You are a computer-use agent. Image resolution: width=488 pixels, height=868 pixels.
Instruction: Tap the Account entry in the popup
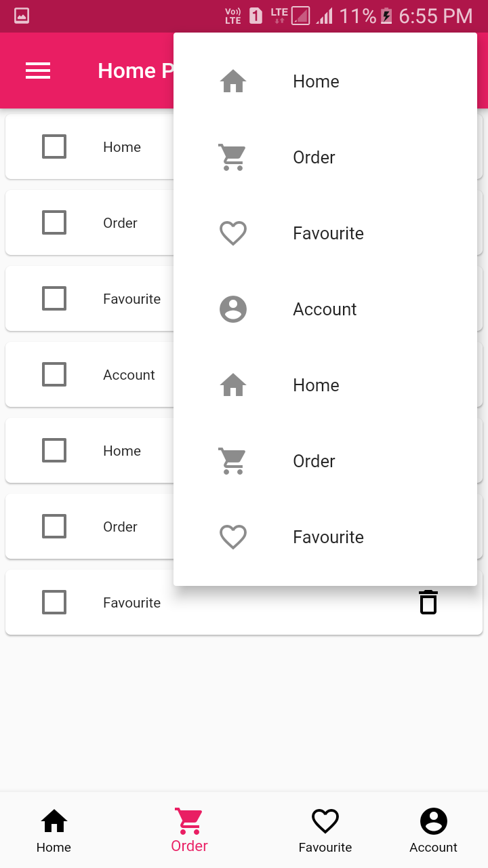[325, 309]
